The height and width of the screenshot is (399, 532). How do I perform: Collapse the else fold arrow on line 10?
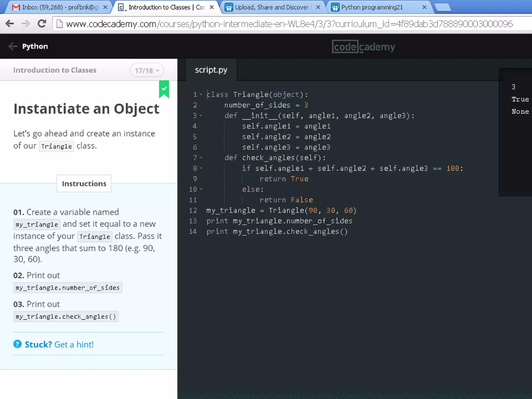click(201, 189)
